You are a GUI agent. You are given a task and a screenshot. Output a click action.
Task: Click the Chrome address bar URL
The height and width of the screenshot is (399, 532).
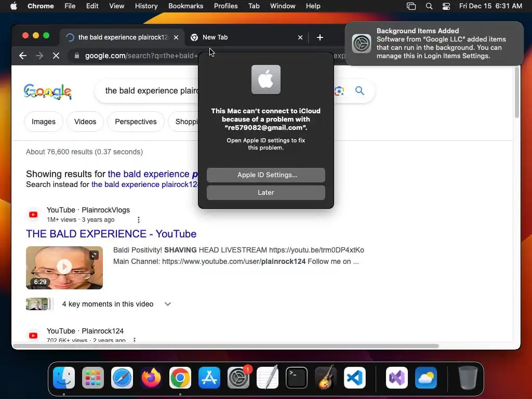pyautogui.click(x=141, y=56)
